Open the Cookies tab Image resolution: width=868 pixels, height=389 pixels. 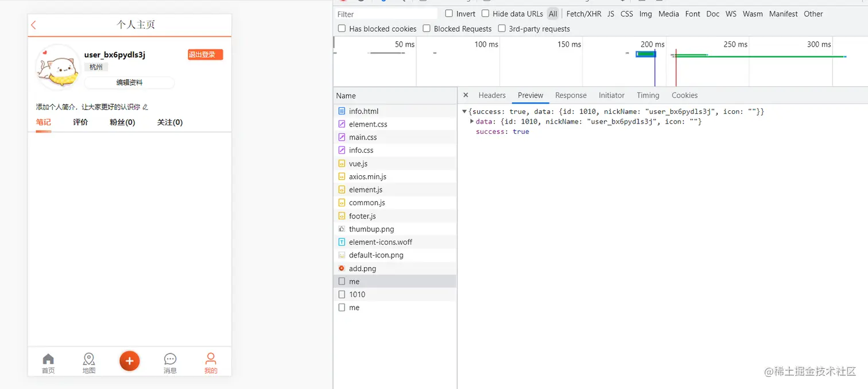click(x=684, y=95)
